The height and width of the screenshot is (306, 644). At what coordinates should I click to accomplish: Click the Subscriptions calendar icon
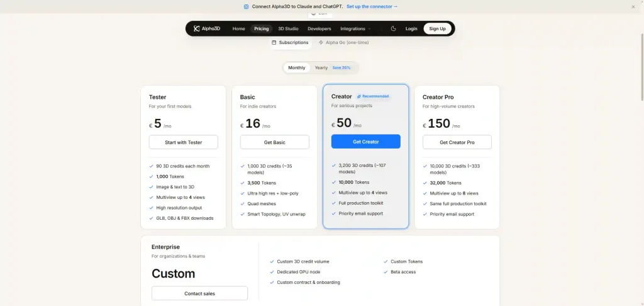[274, 42]
